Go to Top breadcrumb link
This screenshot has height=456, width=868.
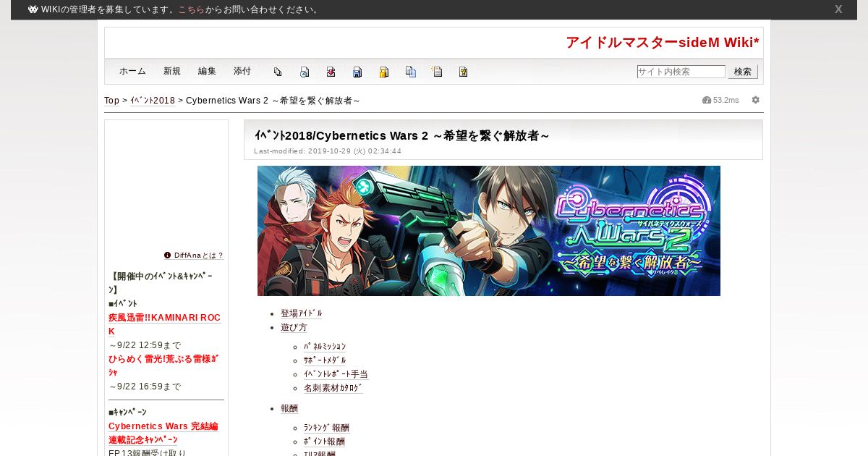(111, 101)
